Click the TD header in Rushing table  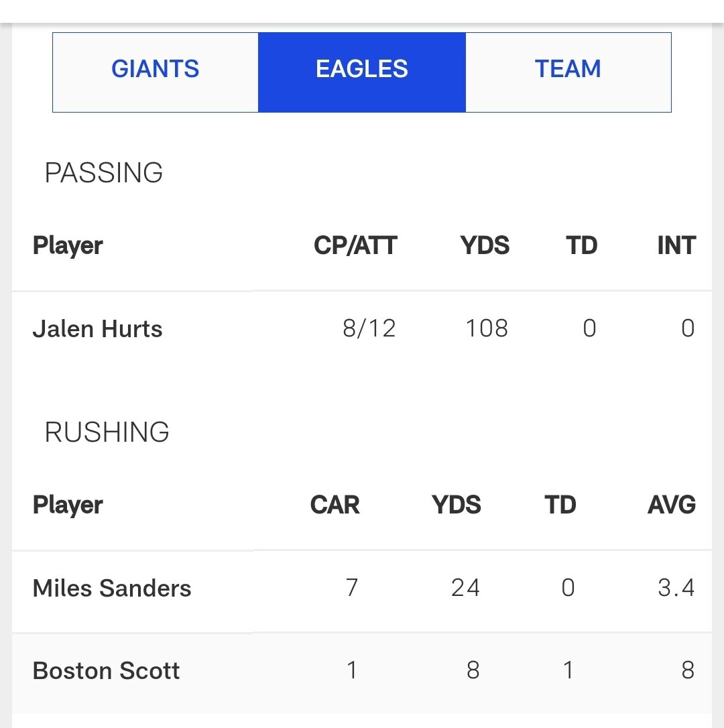point(560,505)
